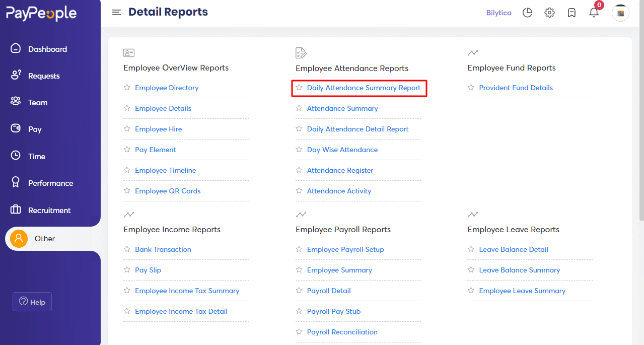Open the settings gear in the top bar
The width and height of the screenshot is (644, 345).
click(549, 13)
